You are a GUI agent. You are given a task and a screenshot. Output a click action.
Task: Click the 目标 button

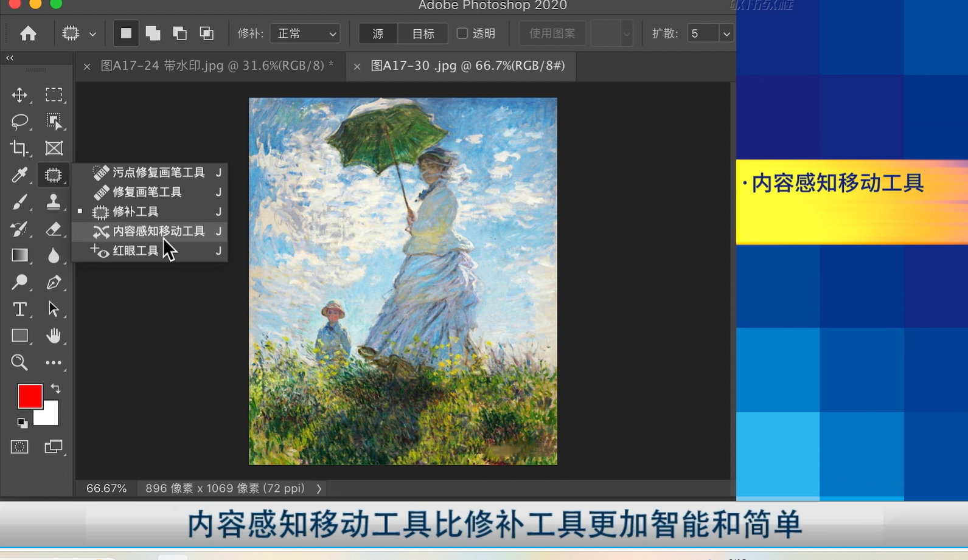tap(423, 33)
